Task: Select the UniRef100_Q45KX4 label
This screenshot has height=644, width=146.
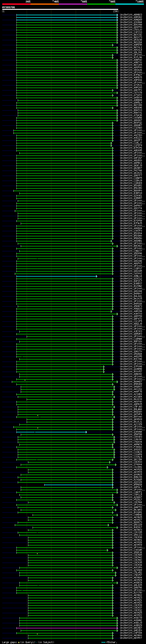Action: (x=131, y=98)
